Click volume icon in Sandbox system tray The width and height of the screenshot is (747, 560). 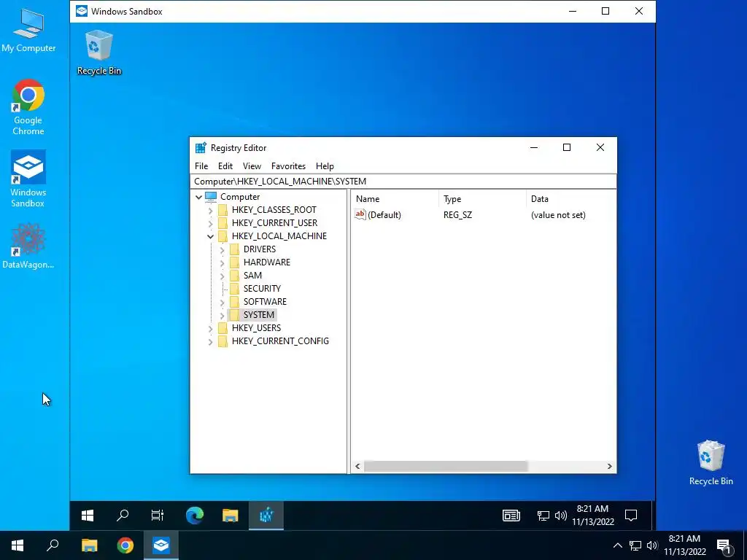point(561,516)
